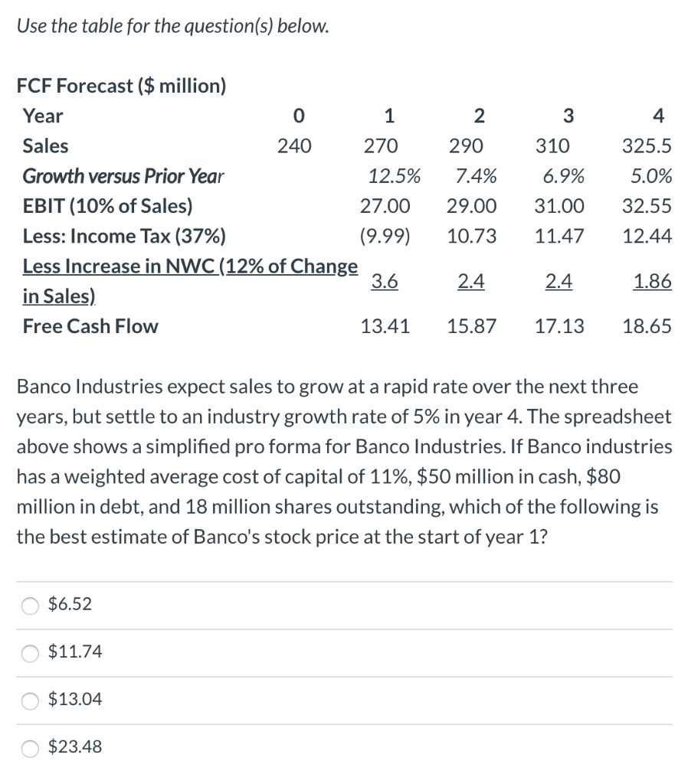Image resolution: width=688 pixels, height=784 pixels.
Task: Select the $23.48 answer radio button
Action: point(29,748)
